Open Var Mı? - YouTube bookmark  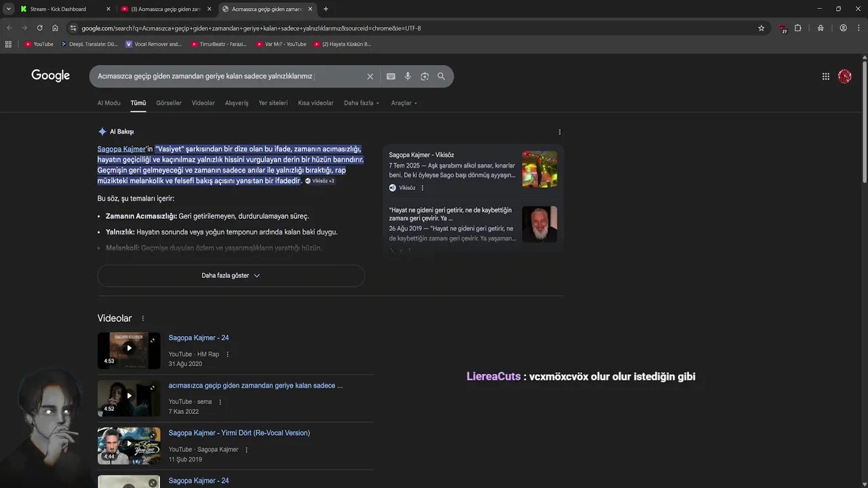coord(281,44)
